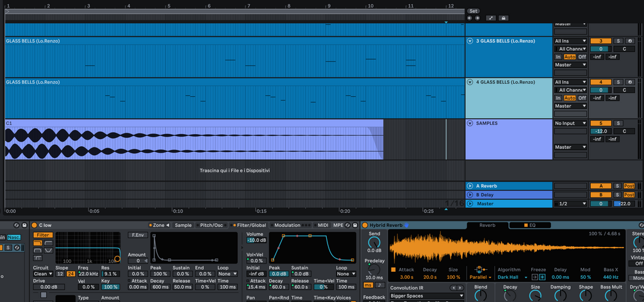The width and height of the screenshot is (644, 302).
Task: Set track 3 monitor to In
Action: (558, 57)
